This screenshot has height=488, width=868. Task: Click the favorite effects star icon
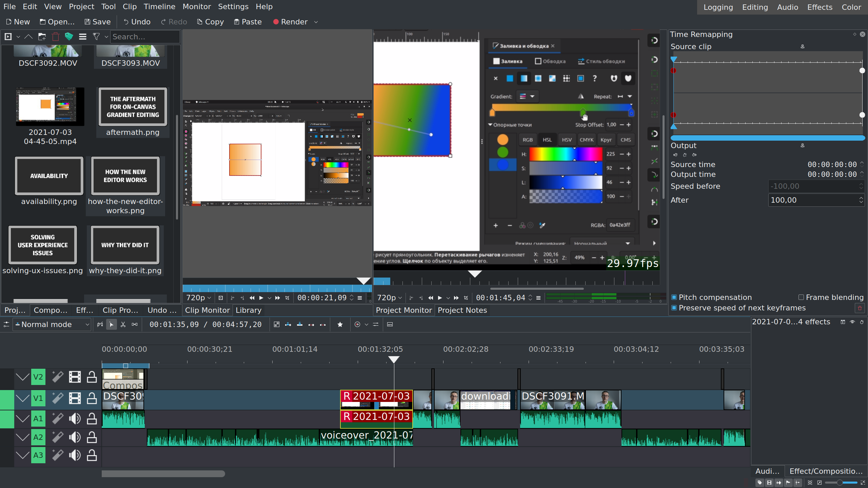point(340,324)
